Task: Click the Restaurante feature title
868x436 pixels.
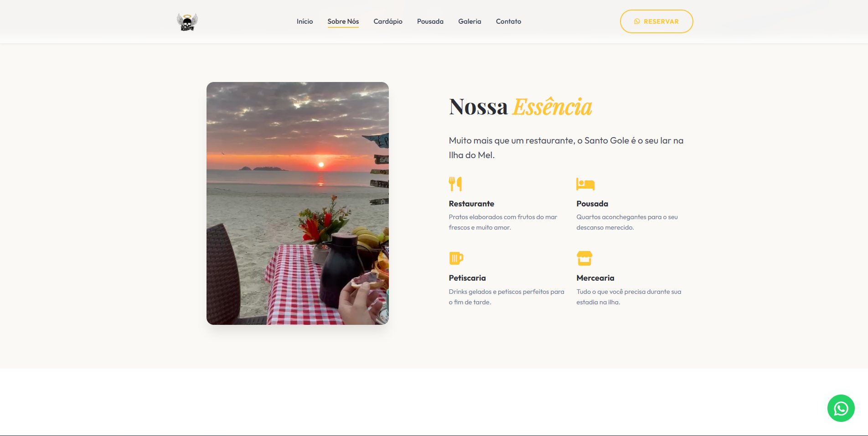Action: click(x=471, y=204)
